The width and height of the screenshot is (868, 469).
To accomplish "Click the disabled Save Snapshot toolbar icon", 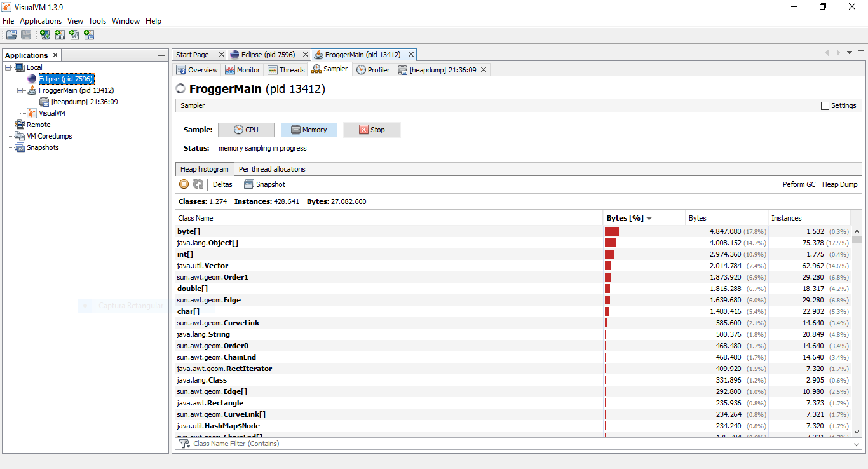I will 26,35.
